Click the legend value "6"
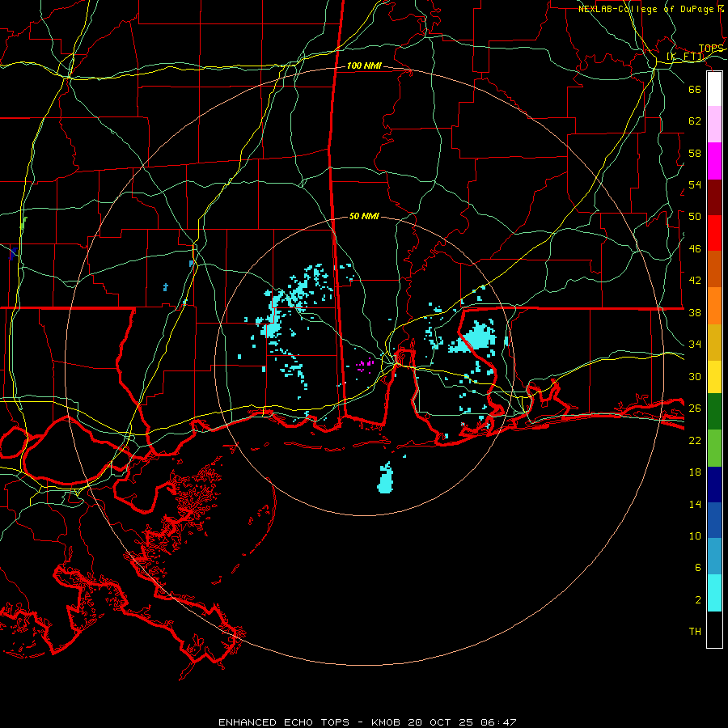 point(698,568)
